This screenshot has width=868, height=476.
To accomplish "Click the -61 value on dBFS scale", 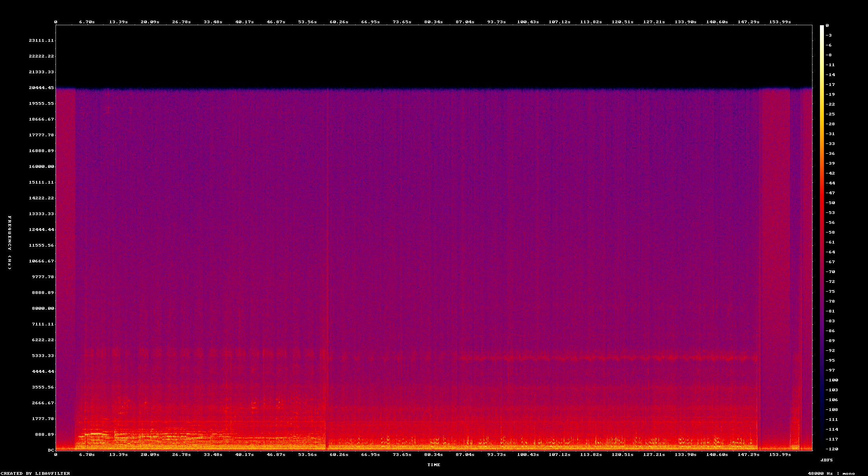I will click(830, 242).
